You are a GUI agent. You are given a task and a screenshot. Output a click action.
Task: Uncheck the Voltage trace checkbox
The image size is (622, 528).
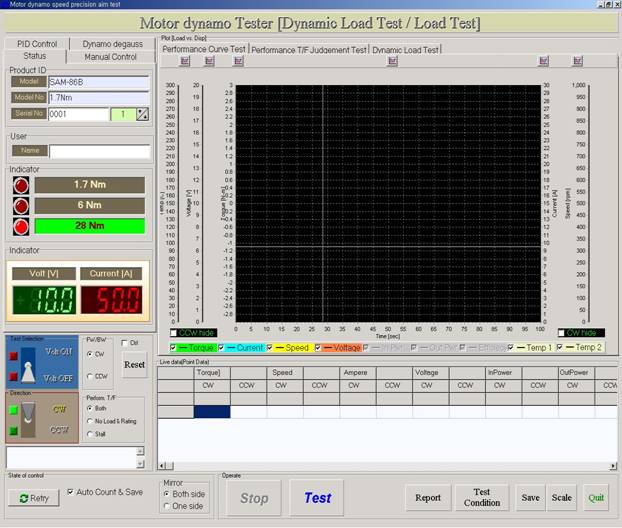click(x=318, y=348)
